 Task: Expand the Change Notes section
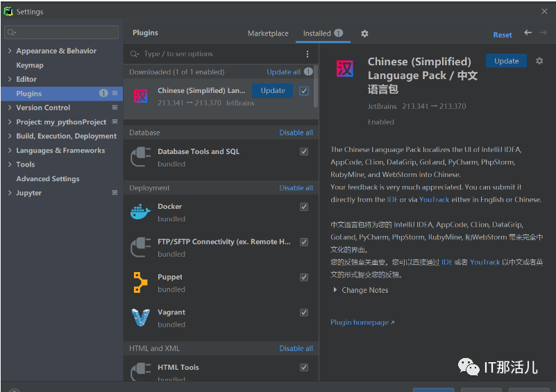pos(335,290)
